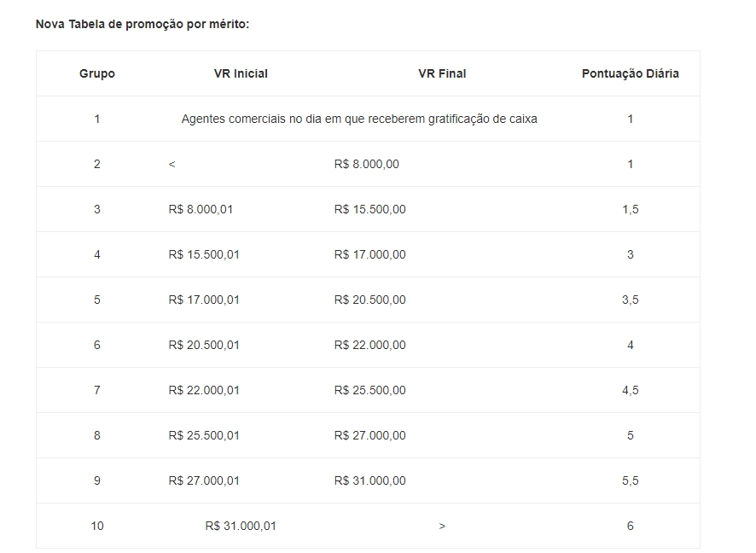
Task: Click the R$ 31.000,01 cell in group 10
Action: [241, 526]
